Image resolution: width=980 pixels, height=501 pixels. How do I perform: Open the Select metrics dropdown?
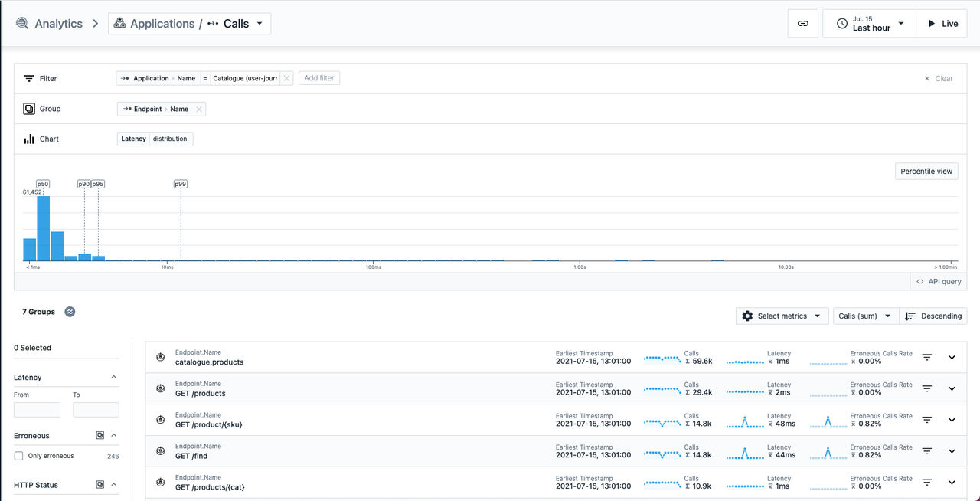click(x=782, y=316)
